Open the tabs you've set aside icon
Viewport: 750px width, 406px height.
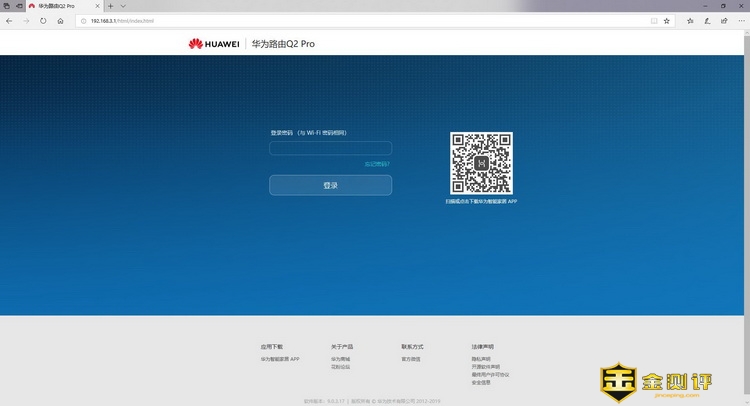tap(7, 6)
